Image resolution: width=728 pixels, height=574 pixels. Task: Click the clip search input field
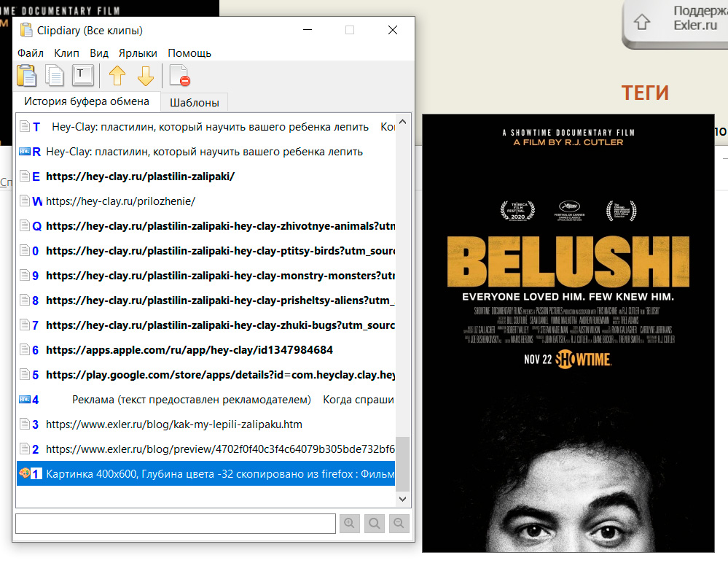(x=175, y=523)
